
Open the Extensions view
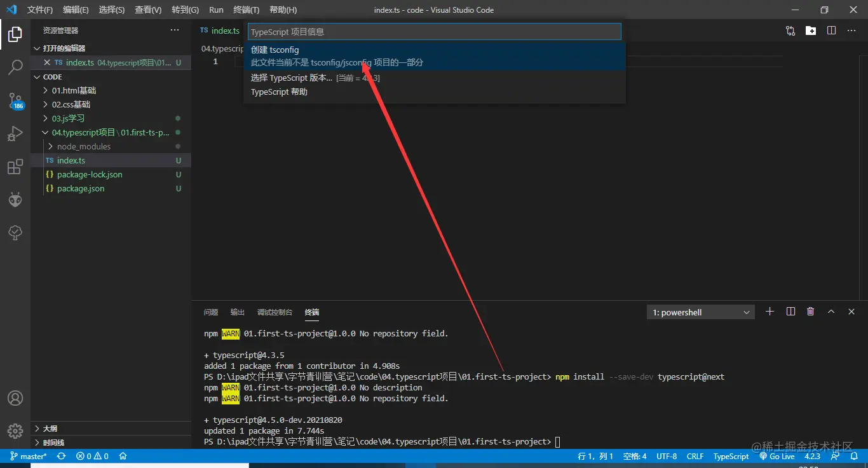[x=15, y=167]
